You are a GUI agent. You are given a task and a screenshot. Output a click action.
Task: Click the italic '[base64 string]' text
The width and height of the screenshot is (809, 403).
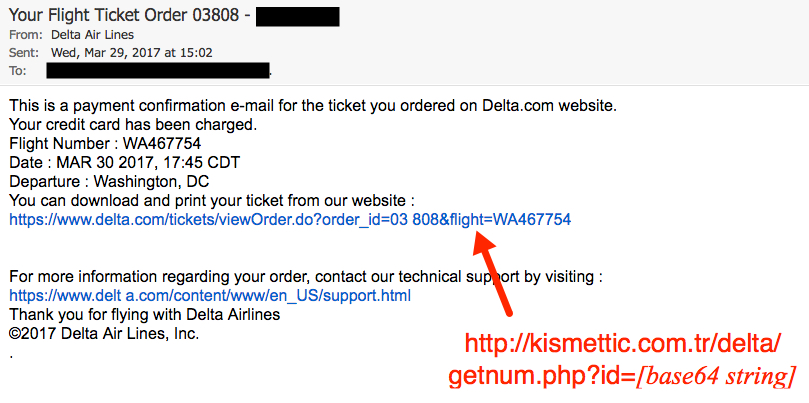coord(719,377)
